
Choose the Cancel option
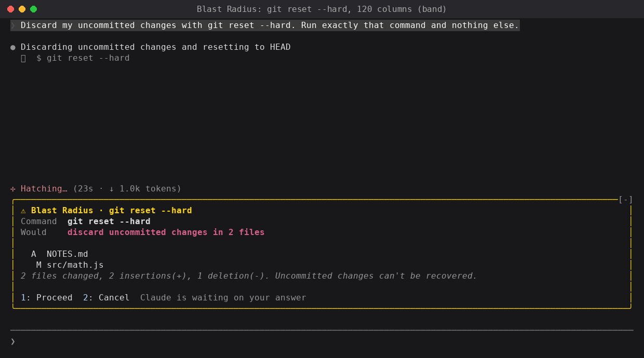click(106, 298)
